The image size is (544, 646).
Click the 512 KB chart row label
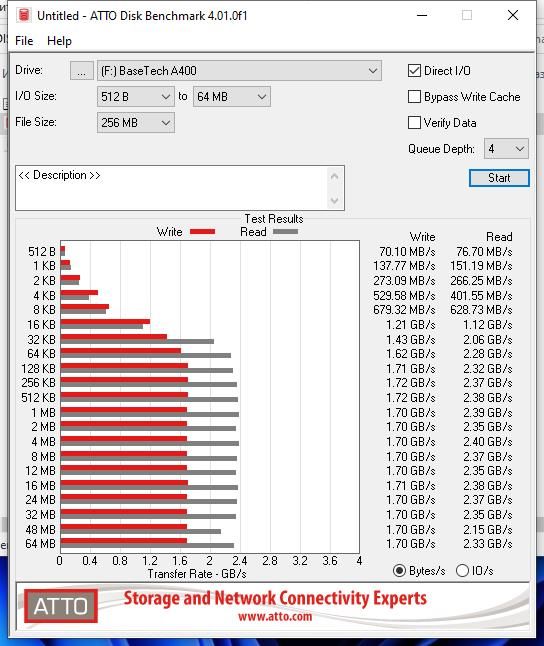click(x=38, y=398)
